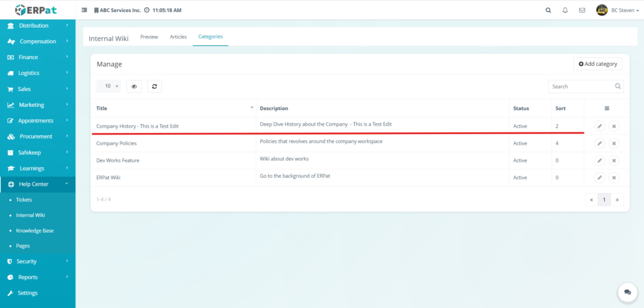
Task: Click into the table Search field
Action: point(580,86)
